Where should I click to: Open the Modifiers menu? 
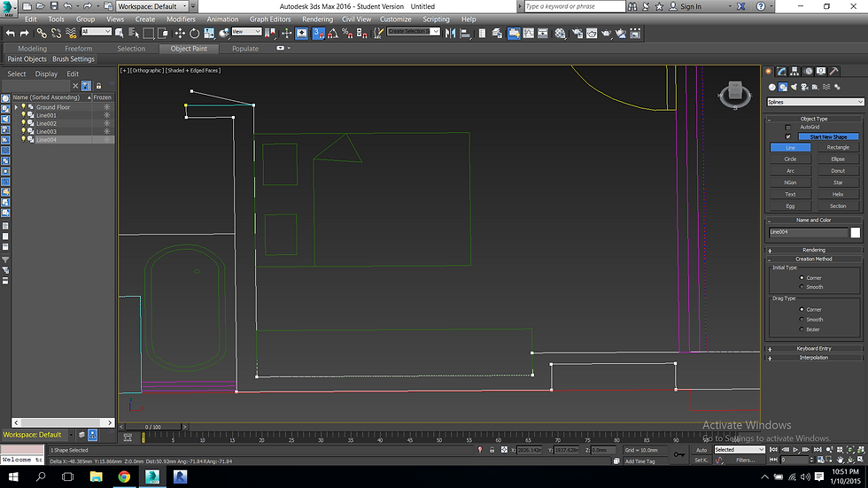click(181, 19)
